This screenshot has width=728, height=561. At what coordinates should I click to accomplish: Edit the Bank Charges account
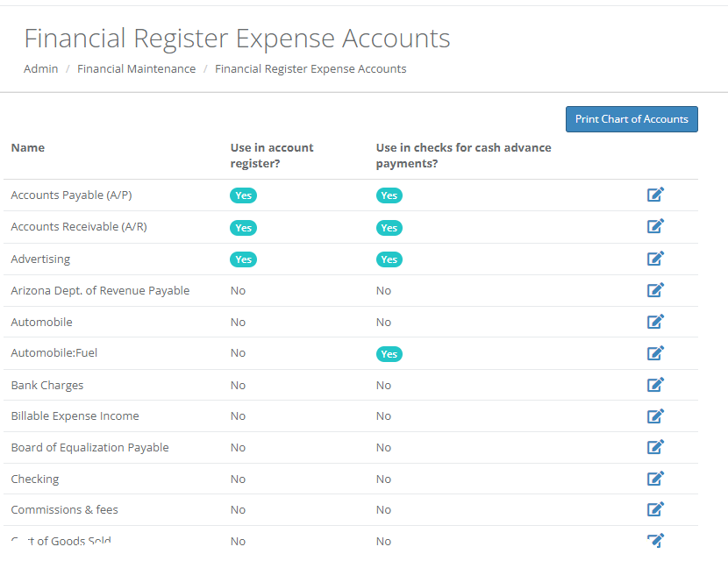(655, 384)
